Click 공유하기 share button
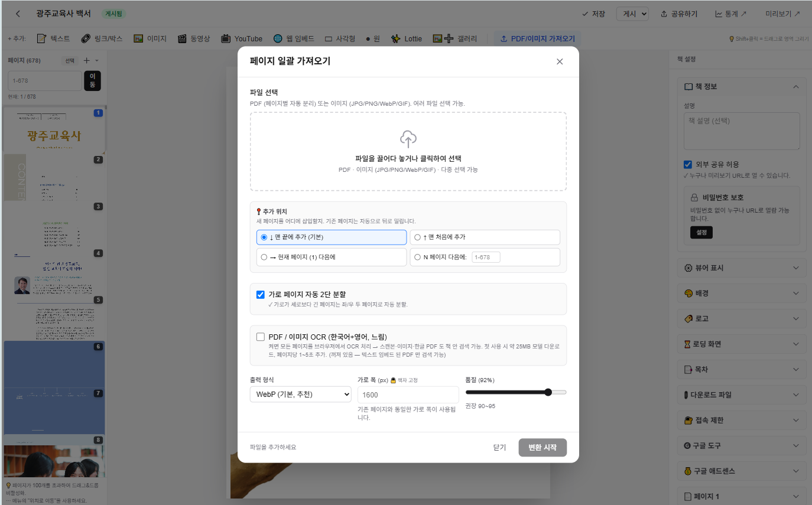This screenshot has height=505, width=812. [679, 14]
